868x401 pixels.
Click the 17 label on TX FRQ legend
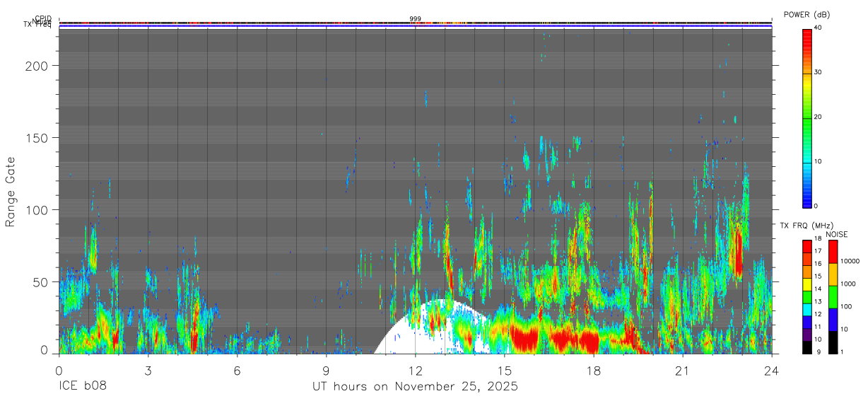click(818, 251)
